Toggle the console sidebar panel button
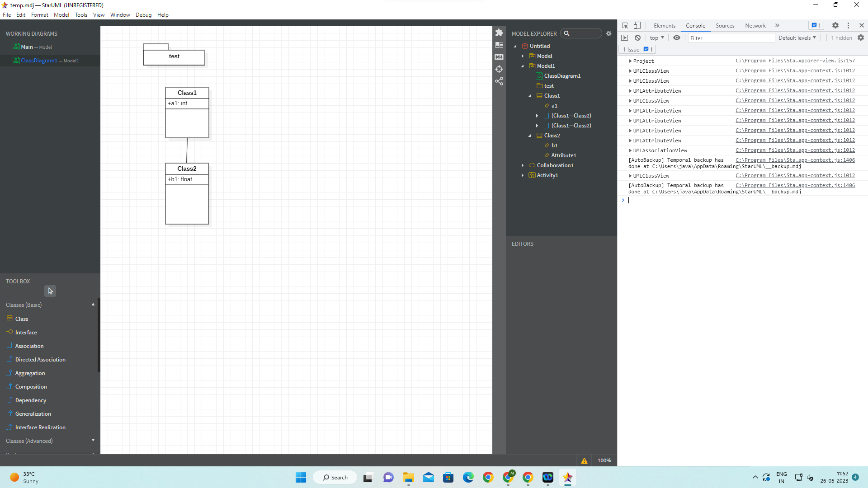The width and height of the screenshot is (868, 488). pos(625,38)
